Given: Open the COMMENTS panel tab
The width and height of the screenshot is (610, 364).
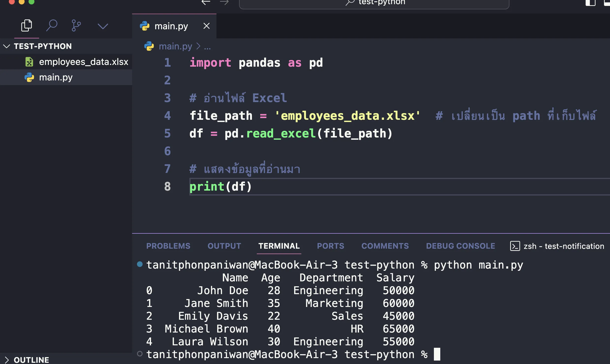Looking at the screenshot, I should pyautogui.click(x=385, y=246).
